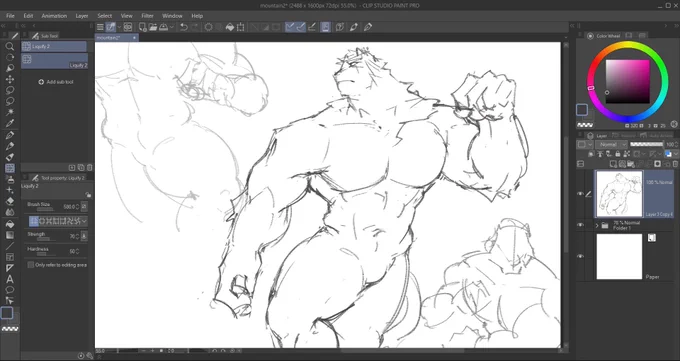Select the Fill bucket tool
The height and width of the screenshot is (361, 680).
[10, 224]
